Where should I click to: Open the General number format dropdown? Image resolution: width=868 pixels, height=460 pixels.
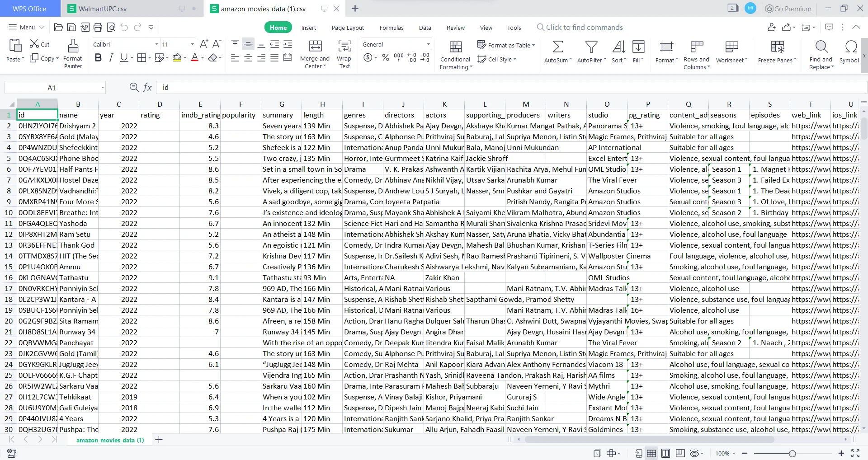pos(428,44)
